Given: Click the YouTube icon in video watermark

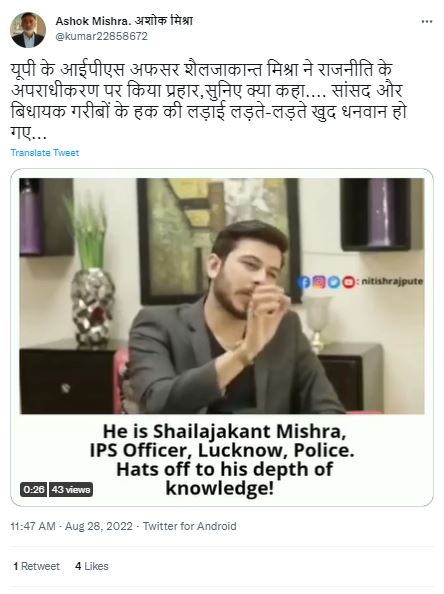Looking at the screenshot, I should click(x=349, y=282).
